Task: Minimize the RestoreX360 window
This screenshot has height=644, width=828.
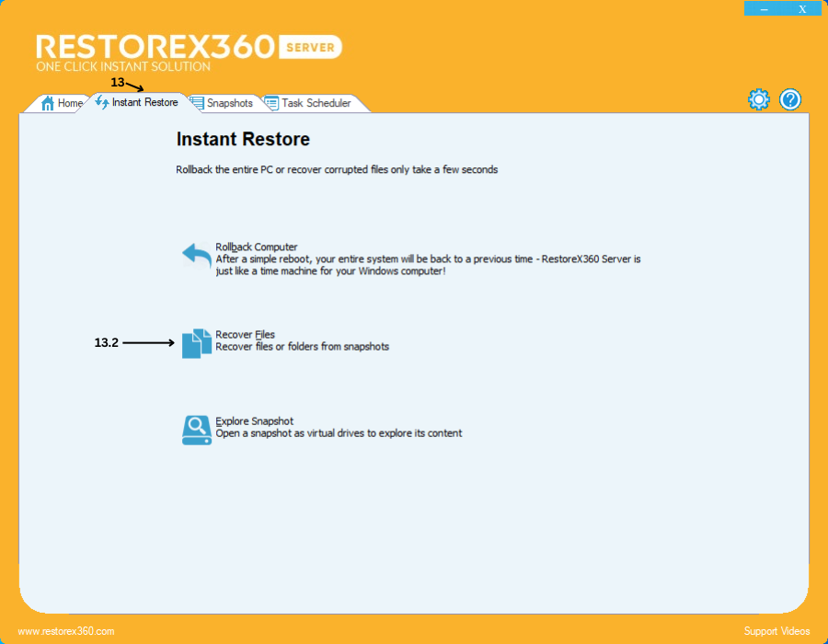Action: (x=765, y=9)
